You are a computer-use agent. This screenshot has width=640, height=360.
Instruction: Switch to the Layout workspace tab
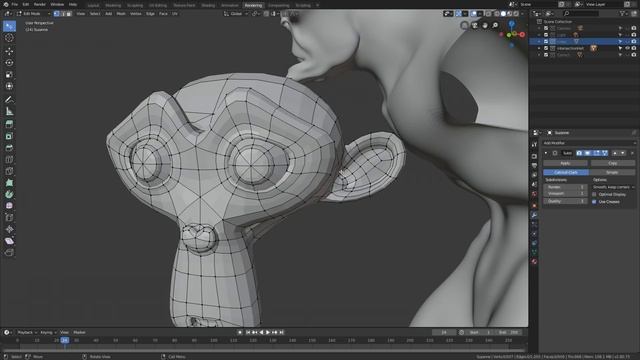click(x=93, y=5)
